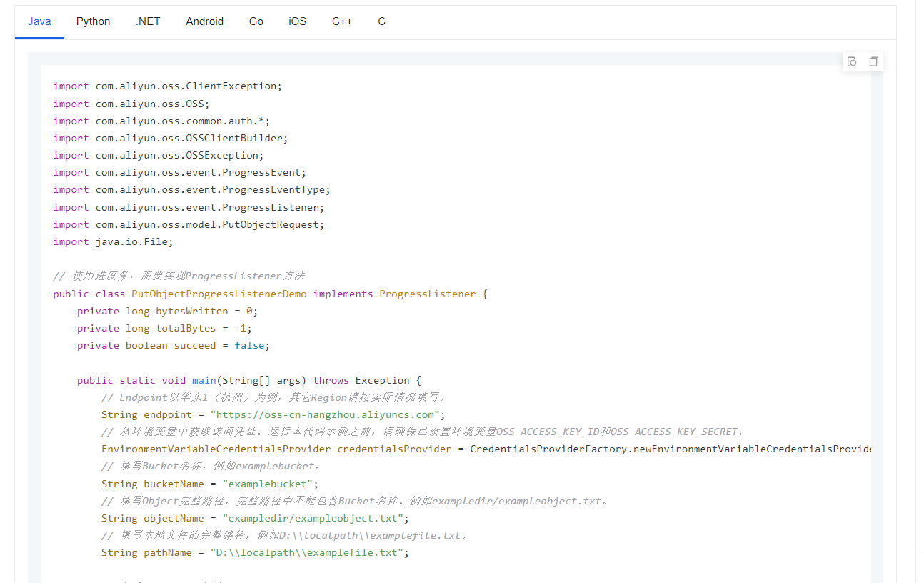Click 'import com.aliyun.oss.event.ProgressEvent;' line
The height and width of the screenshot is (583, 924).
tap(180, 172)
